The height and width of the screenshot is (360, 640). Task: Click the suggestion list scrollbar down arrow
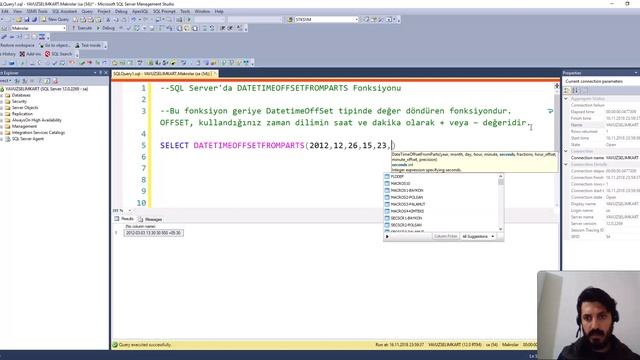pyautogui.click(x=501, y=229)
